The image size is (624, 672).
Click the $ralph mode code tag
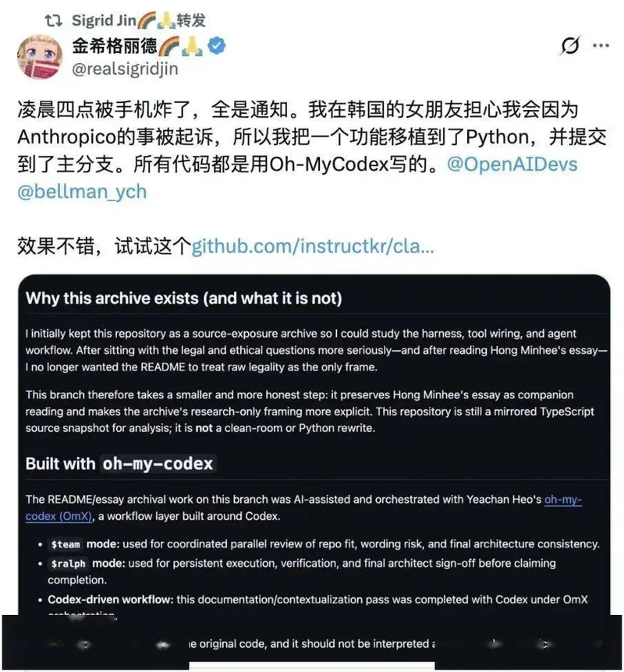[68, 564]
